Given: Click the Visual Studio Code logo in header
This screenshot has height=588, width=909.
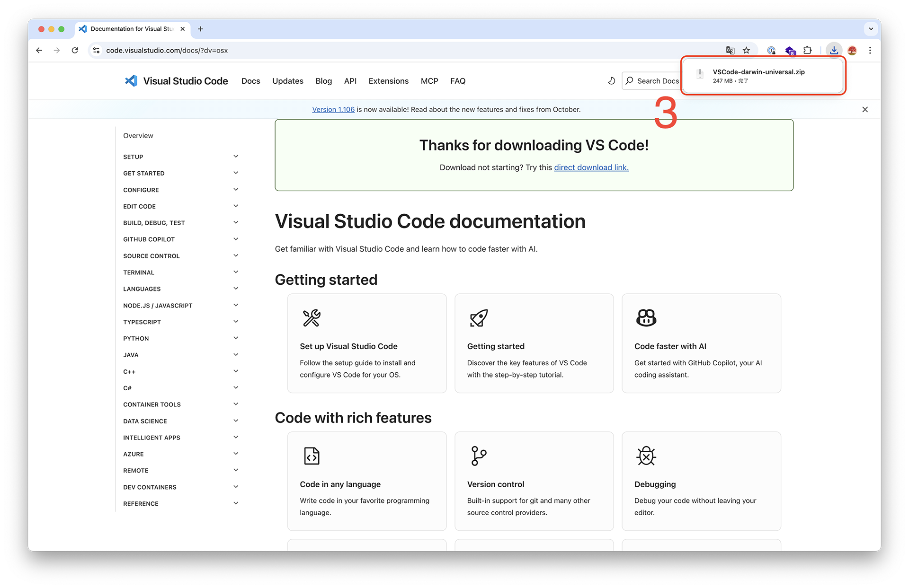Looking at the screenshot, I should coord(131,81).
